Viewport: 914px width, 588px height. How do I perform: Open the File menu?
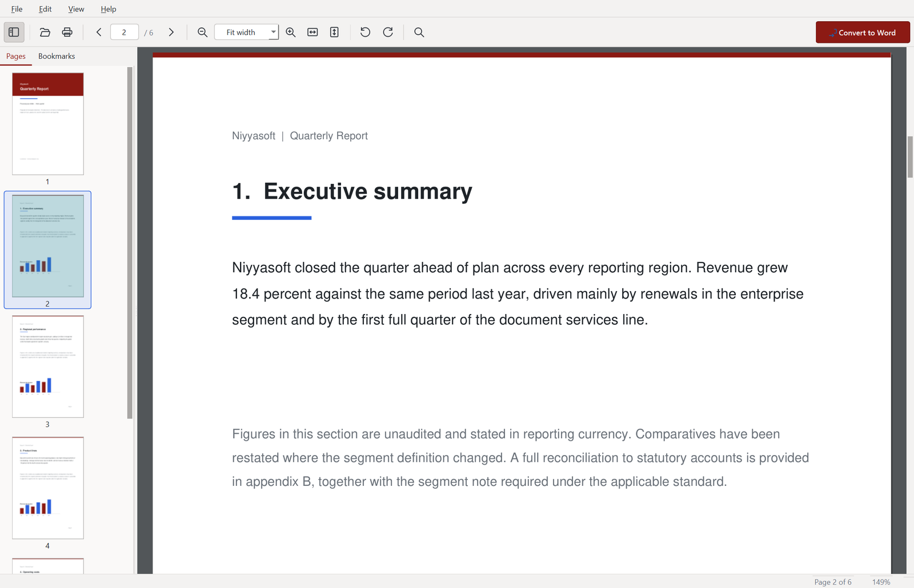(17, 9)
